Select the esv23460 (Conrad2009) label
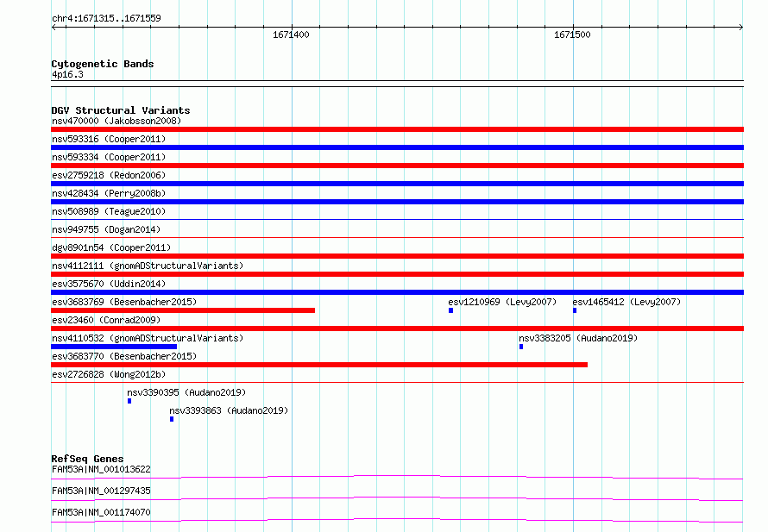768x532 pixels. pyautogui.click(x=106, y=320)
